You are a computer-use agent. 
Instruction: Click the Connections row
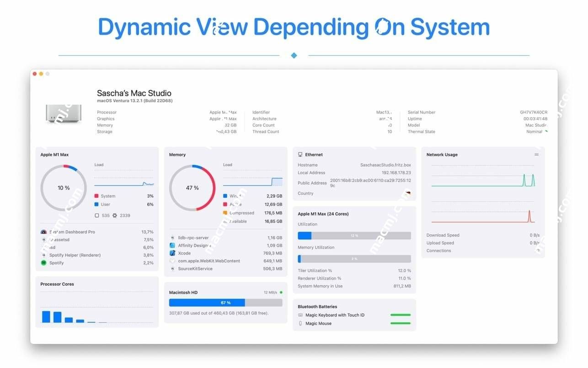point(483,251)
